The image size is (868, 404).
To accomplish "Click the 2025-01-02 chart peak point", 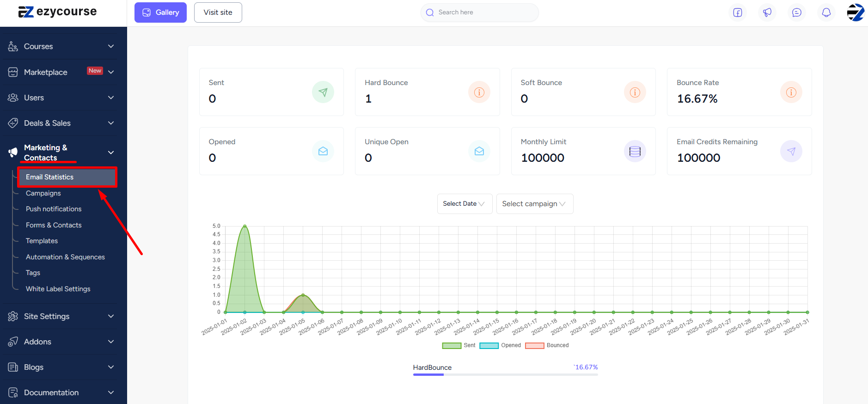I will click(245, 226).
